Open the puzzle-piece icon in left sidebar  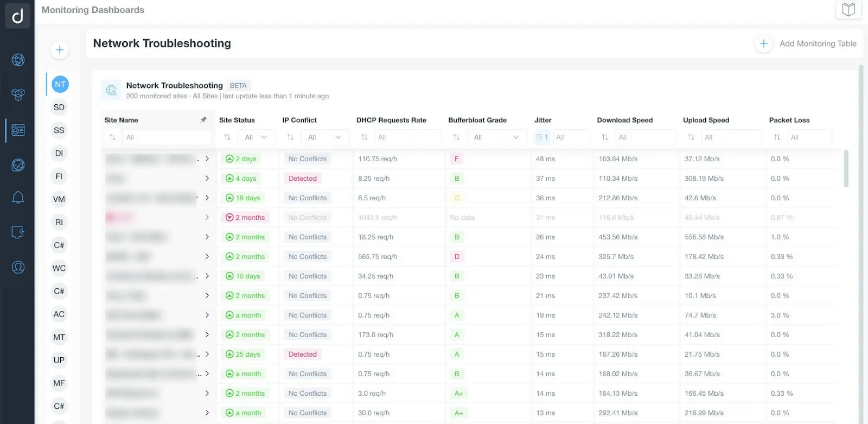click(18, 232)
